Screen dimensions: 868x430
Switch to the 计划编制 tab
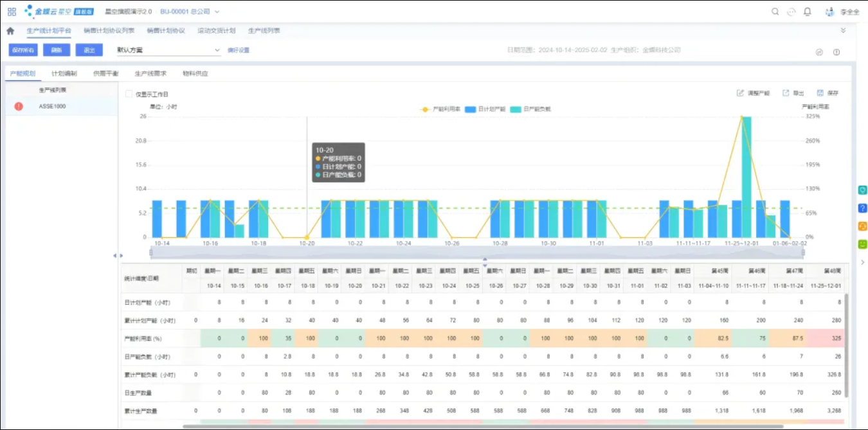pyautogui.click(x=64, y=73)
